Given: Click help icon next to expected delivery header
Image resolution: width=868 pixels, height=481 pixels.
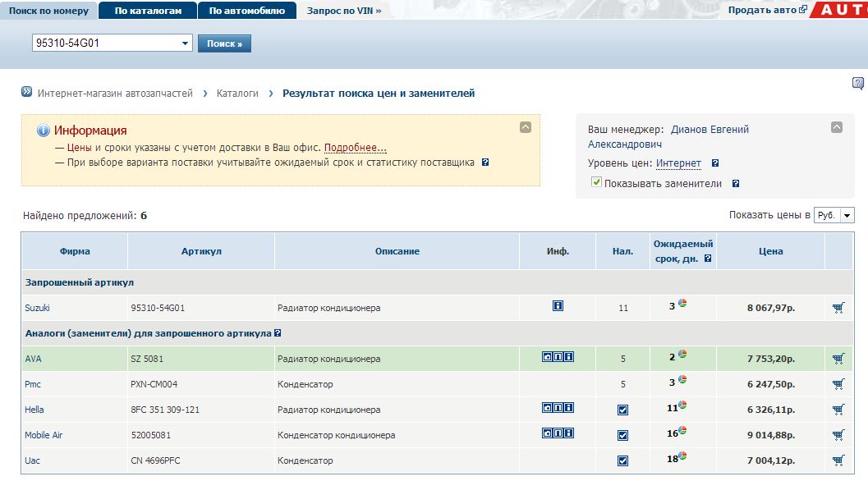Looking at the screenshot, I should click(x=708, y=259).
